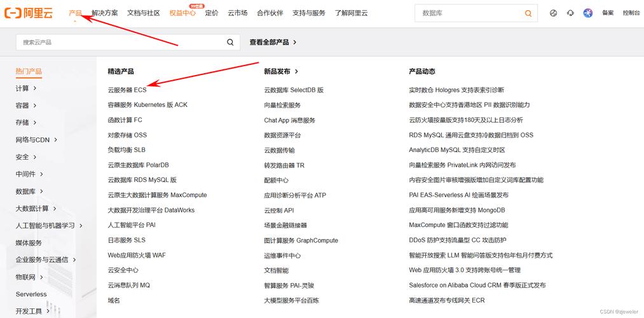Click the user avatar icon in header
The image size is (644, 318).
(x=587, y=13)
